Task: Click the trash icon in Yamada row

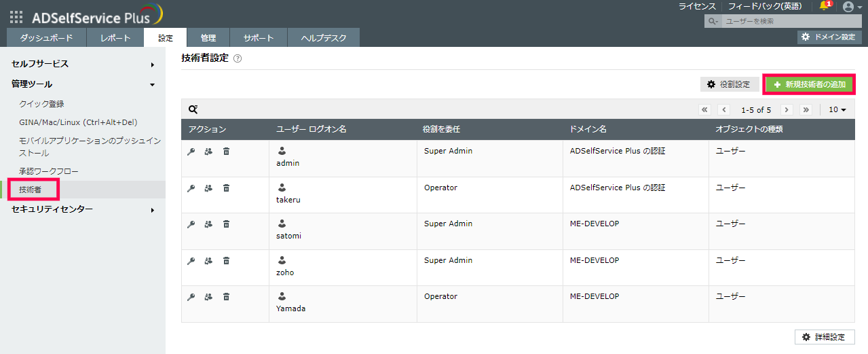Action: point(227,297)
